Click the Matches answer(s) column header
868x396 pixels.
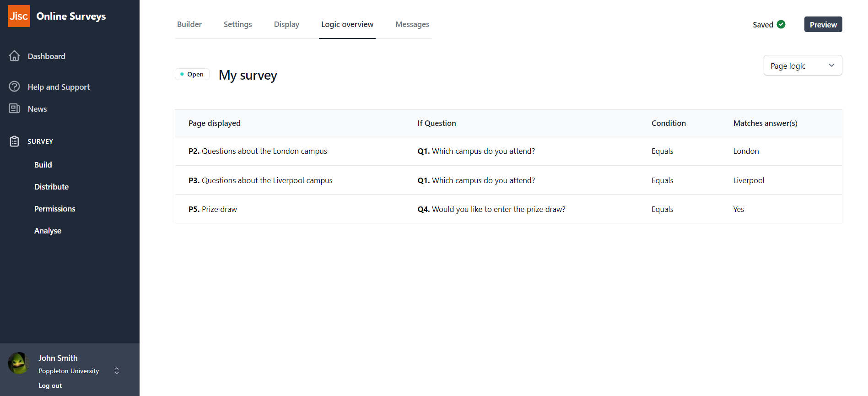(765, 123)
